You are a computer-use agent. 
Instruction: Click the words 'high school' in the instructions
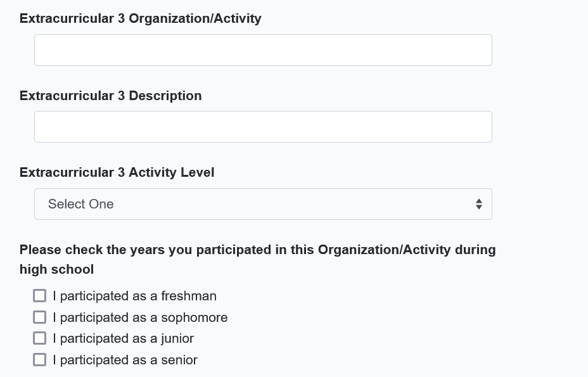56,269
